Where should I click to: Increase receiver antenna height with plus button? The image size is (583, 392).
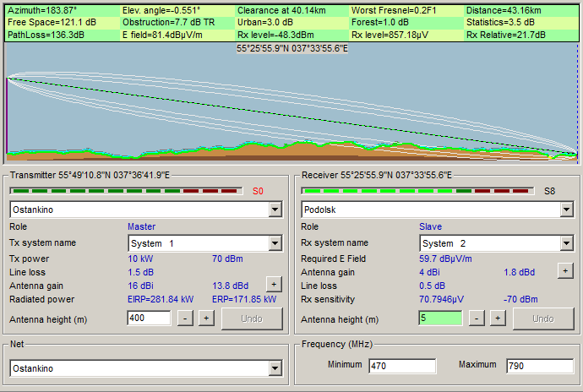click(498, 318)
